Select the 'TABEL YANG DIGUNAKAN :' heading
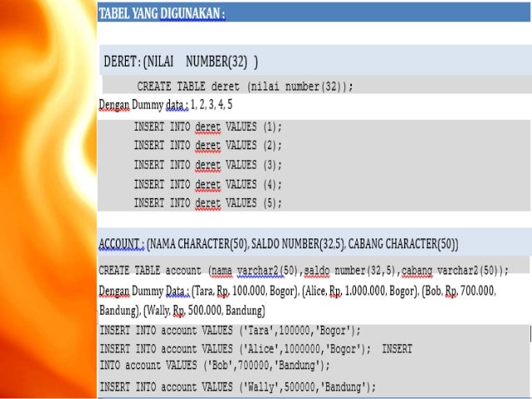 [x=162, y=13]
